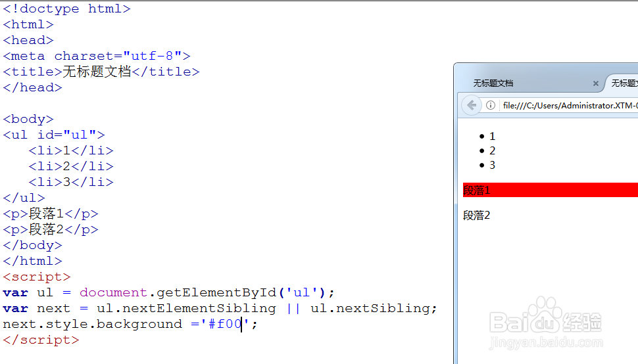Open the site information icon in address bar
This screenshot has width=638, height=364.
(491, 106)
